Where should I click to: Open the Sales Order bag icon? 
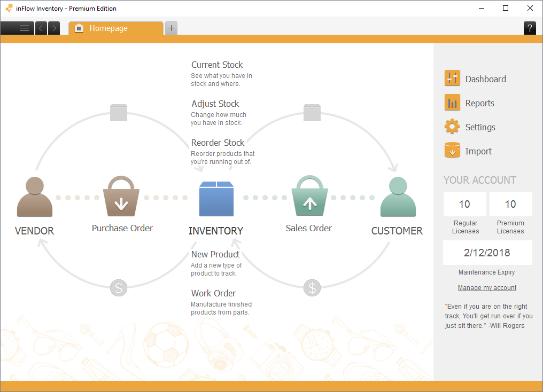click(x=309, y=197)
